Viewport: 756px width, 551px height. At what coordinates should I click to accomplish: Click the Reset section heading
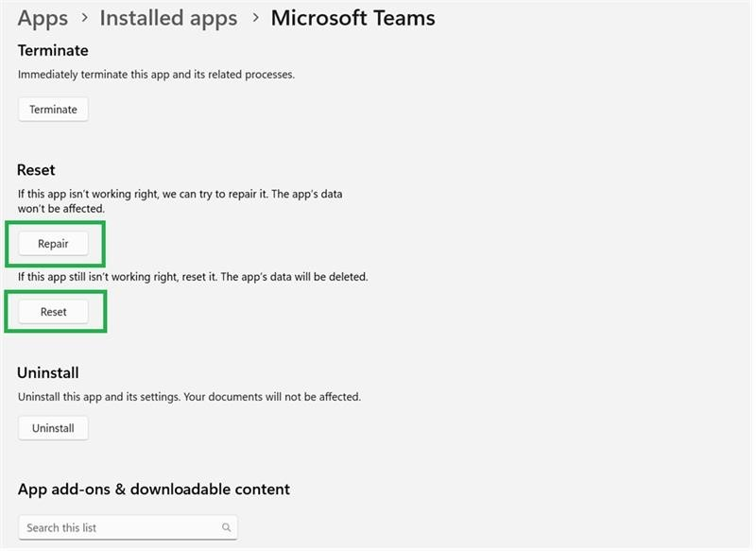(x=36, y=170)
